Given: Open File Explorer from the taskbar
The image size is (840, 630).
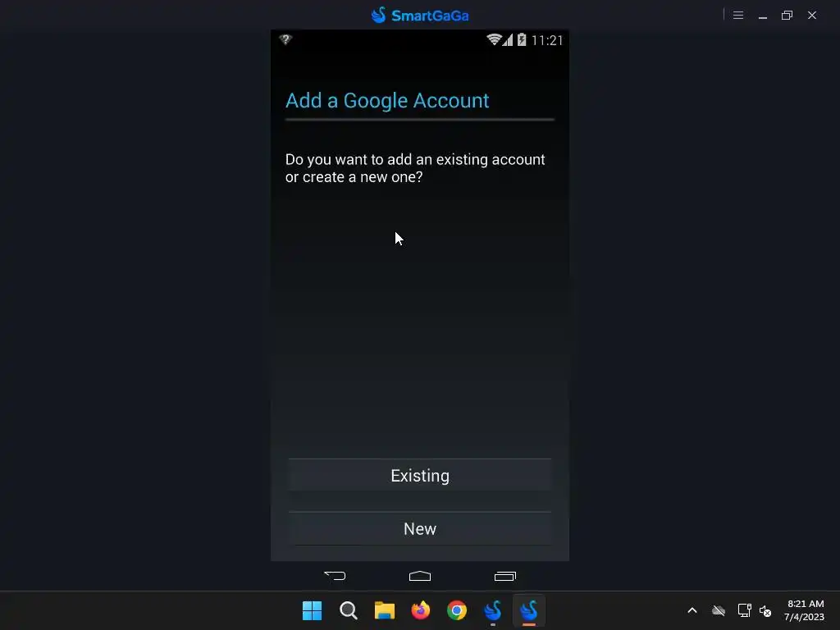Looking at the screenshot, I should point(384,610).
